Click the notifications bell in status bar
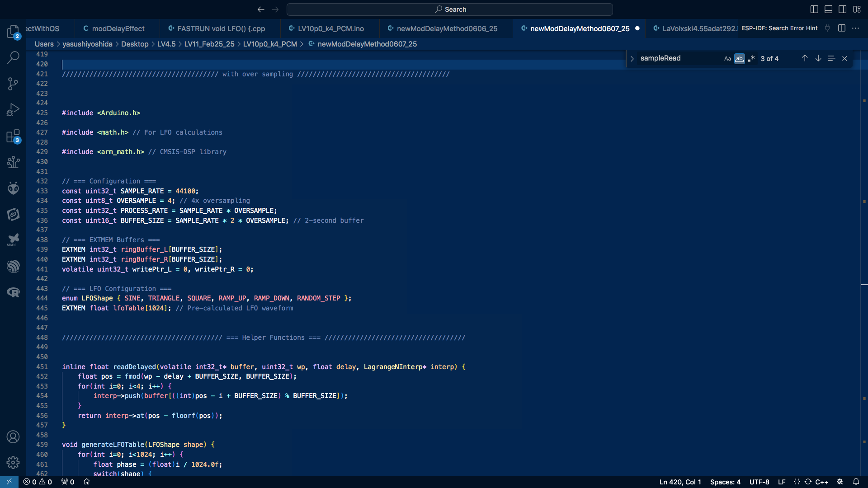This screenshot has width=868, height=488. pyautogui.click(x=856, y=482)
